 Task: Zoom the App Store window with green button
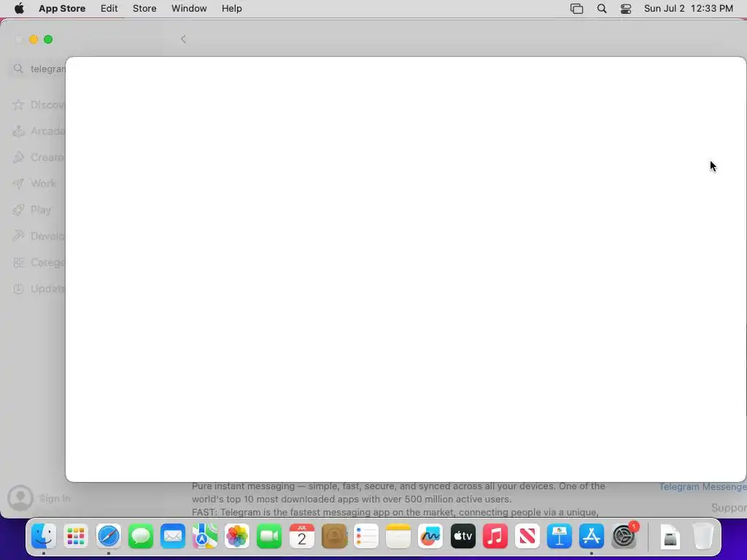[x=48, y=39]
